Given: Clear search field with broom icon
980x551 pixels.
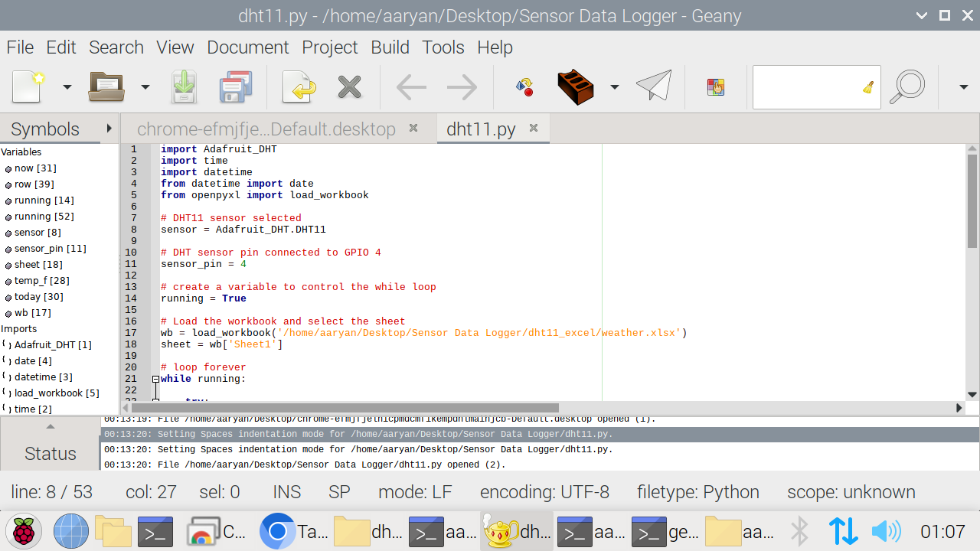Looking at the screenshot, I should click(868, 87).
